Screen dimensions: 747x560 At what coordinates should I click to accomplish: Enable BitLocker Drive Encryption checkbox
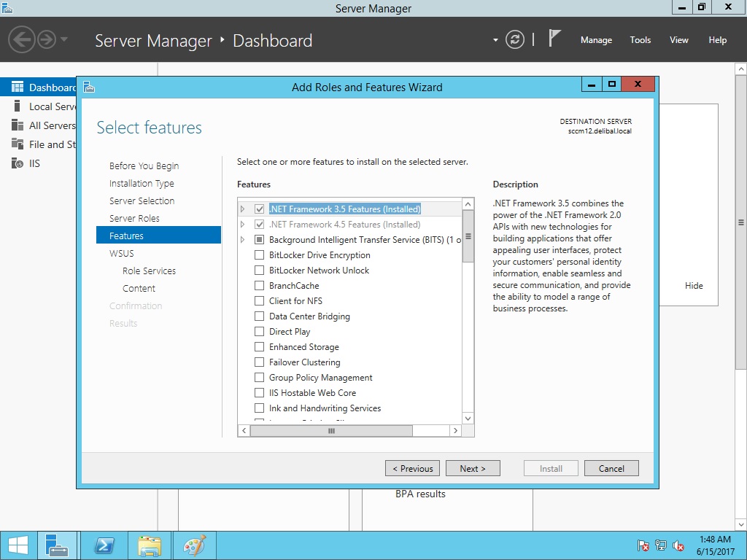click(x=259, y=255)
